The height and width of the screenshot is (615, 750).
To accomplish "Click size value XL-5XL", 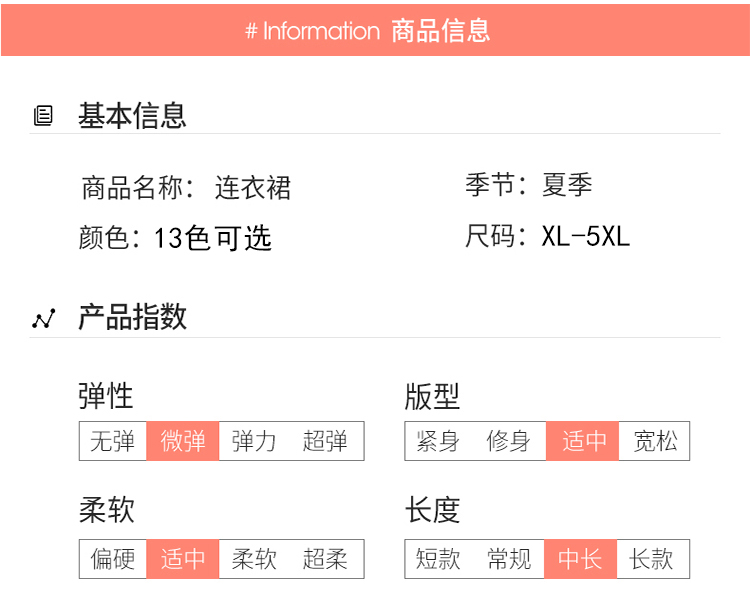I will [586, 237].
